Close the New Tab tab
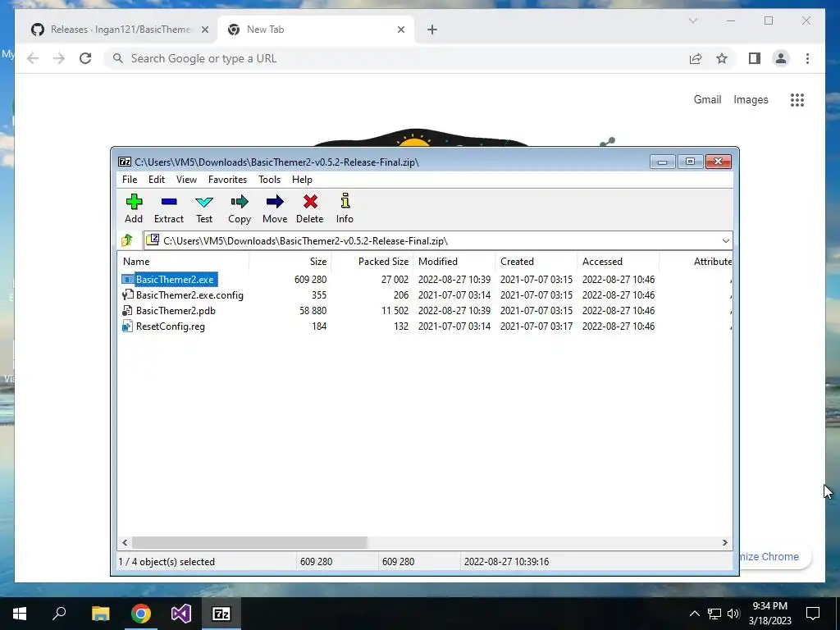840x630 pixels. [x=401, y=30]
